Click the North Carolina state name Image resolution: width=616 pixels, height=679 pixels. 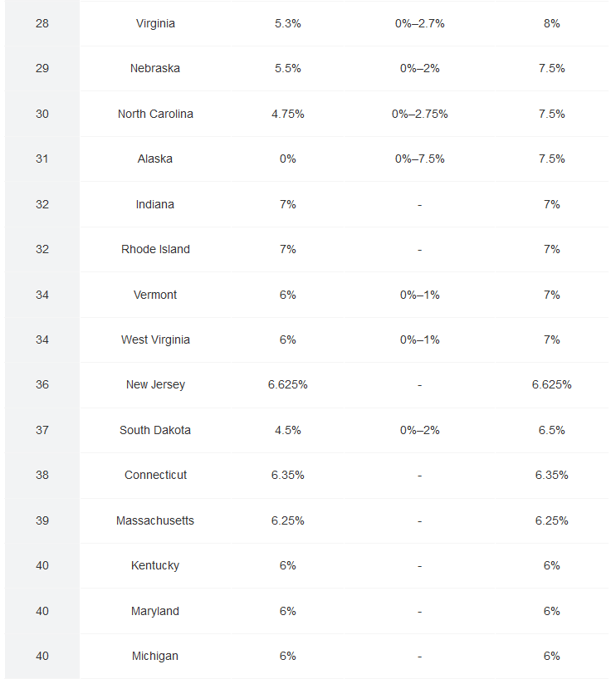[x=155, y=114]
